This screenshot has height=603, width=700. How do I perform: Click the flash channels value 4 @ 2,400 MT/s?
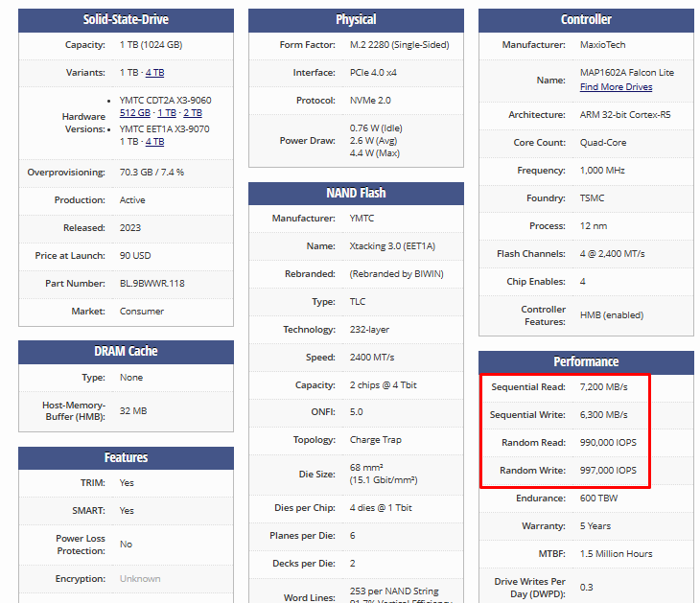point(612,253)
